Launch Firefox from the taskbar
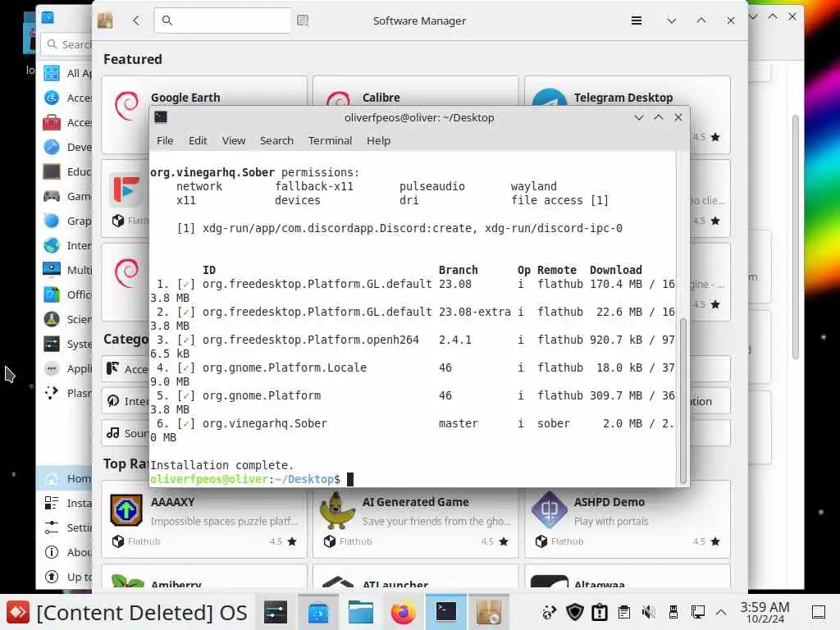The height and width of the screenshot is (630, 840). coord(403,612)
